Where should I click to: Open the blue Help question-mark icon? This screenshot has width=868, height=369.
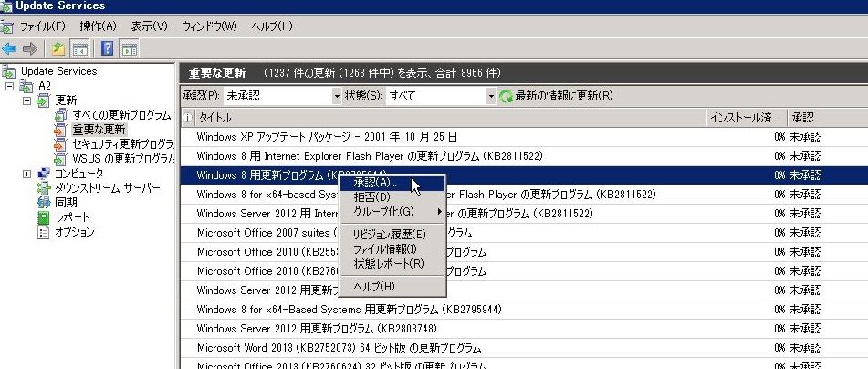(x=108, y=48)
